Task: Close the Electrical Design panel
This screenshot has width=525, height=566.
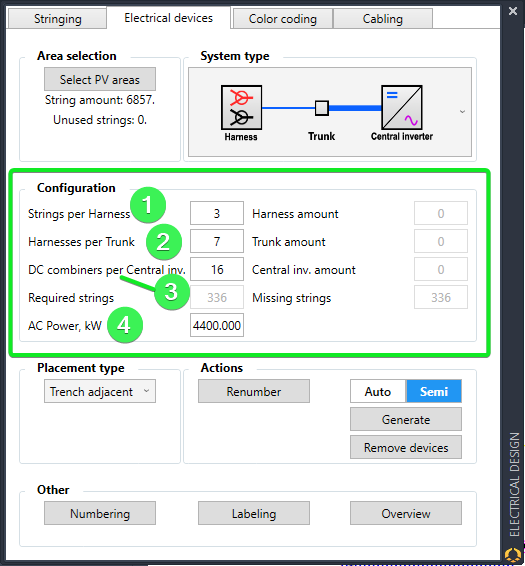Action: coord(513,11)
